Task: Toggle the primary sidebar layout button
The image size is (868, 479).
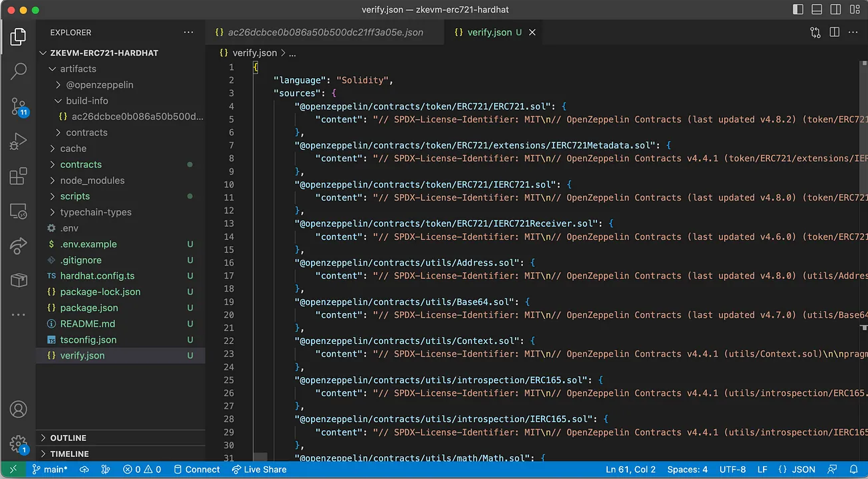Action: [x=798, y=10]
